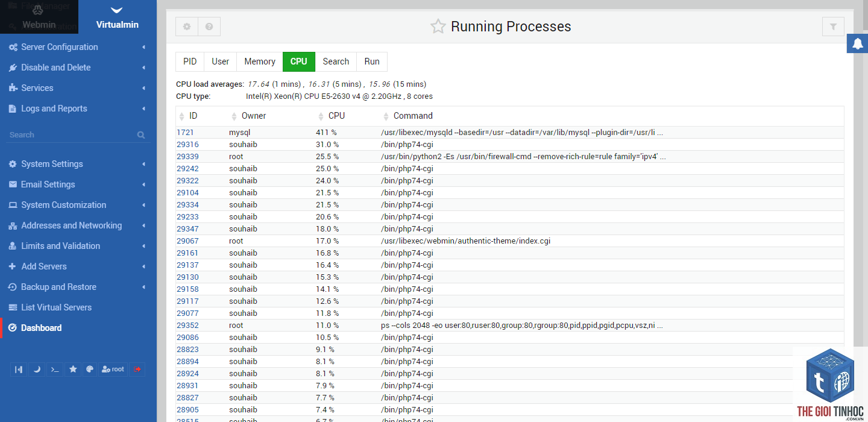868x422 pixels.
Task: Log out with the red exit icon
Action: (x=137, y=369)
